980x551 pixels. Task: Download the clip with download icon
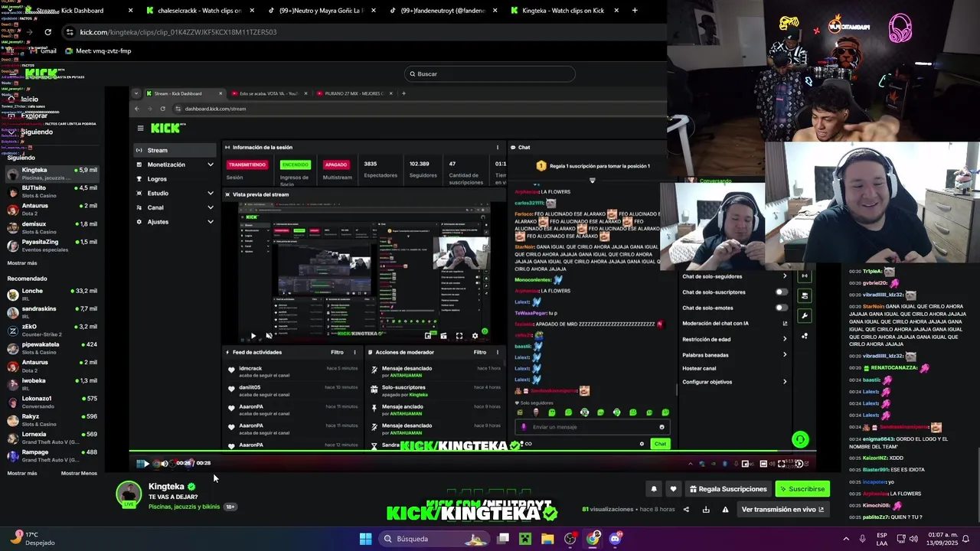(x=706, y=510)
